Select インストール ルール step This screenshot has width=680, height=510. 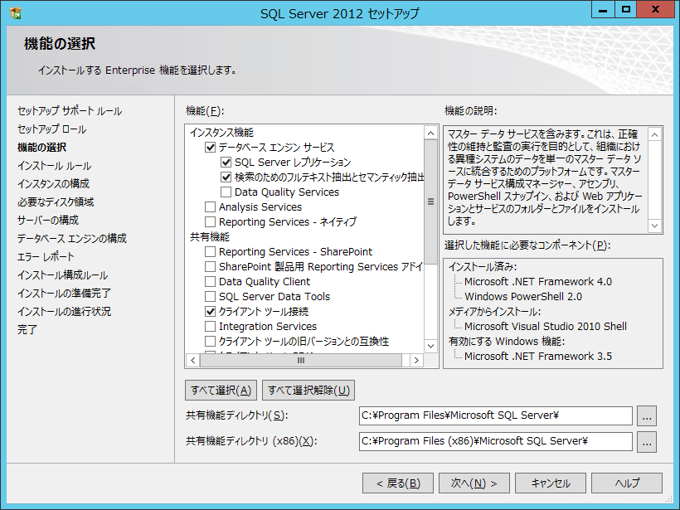coord(54,166)
